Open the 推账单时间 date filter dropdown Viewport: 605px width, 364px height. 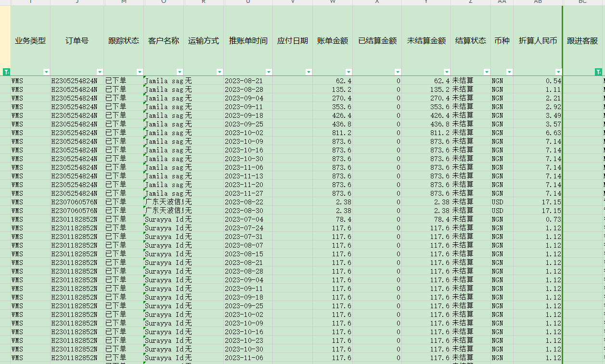(269, 72)
